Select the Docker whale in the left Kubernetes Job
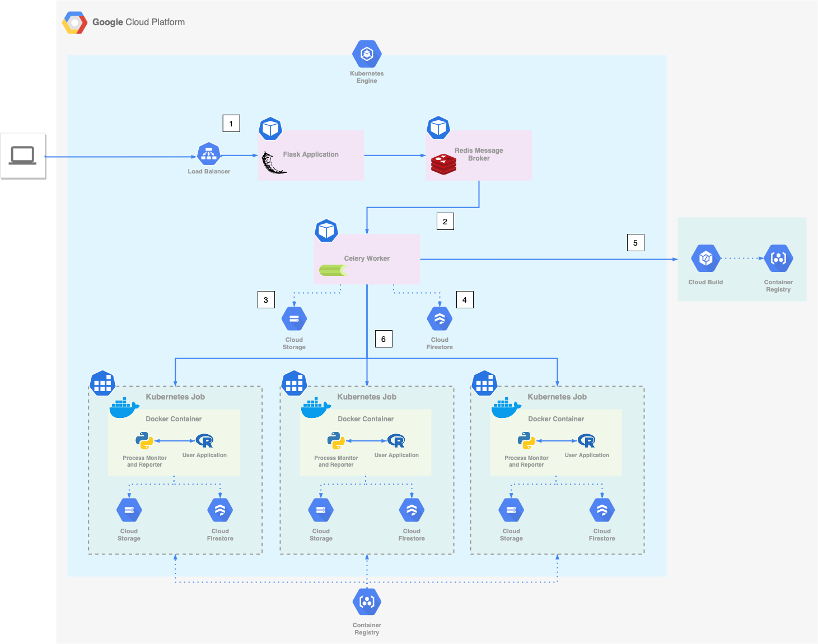This screenshot has height=644, width=818. (x=124, y=408)
